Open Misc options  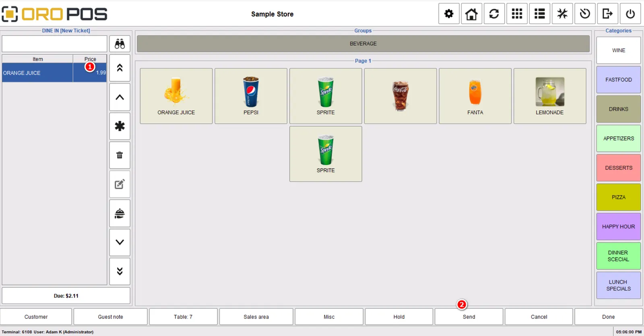(x=329, y=317)
